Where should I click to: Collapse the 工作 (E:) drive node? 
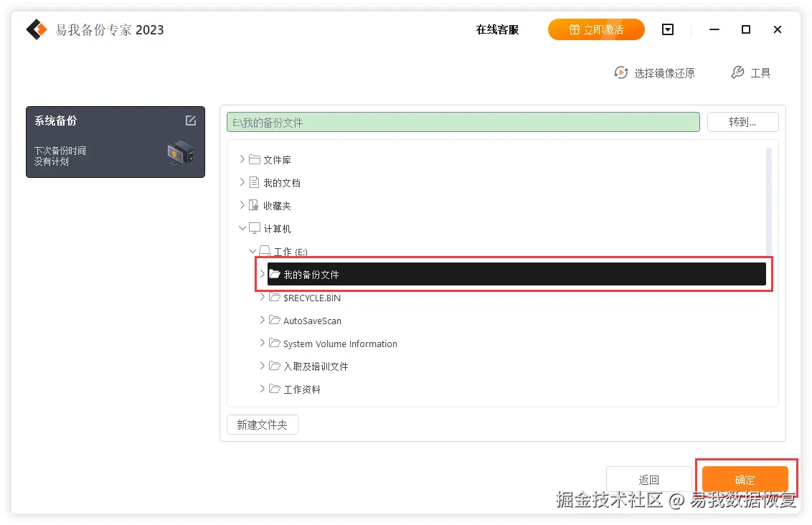click(252, 251)
